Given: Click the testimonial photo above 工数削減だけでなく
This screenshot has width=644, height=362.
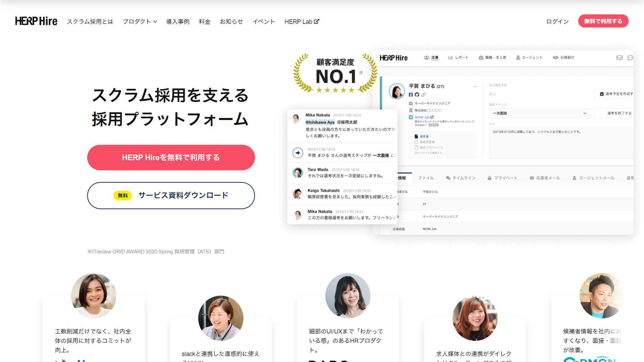Looking at the screenshot, I should click(x=94, y=296).
